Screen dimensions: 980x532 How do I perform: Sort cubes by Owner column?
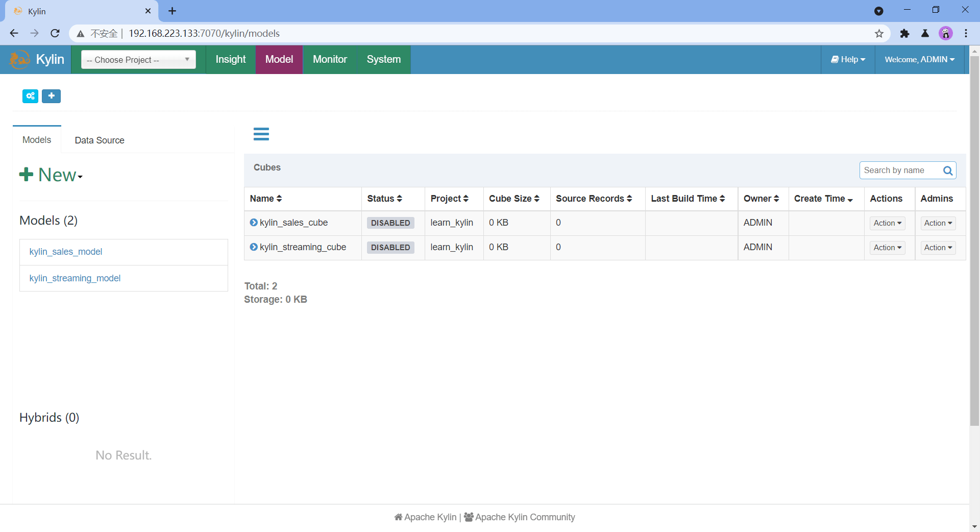pyautogui.click(x=762, y=199)
